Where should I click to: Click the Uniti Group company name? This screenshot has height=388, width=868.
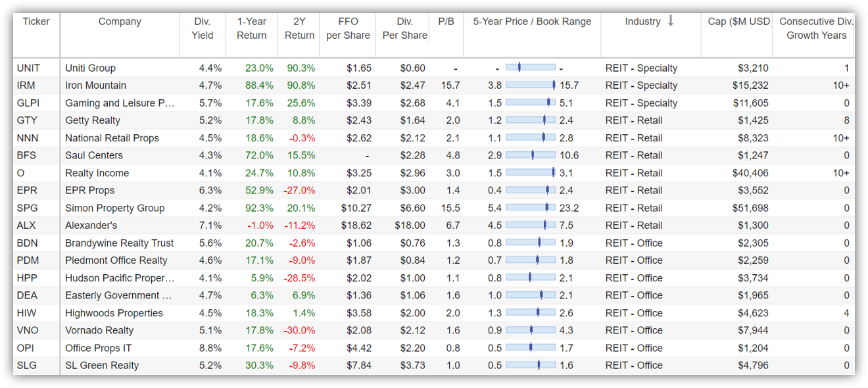coord(90,68)
